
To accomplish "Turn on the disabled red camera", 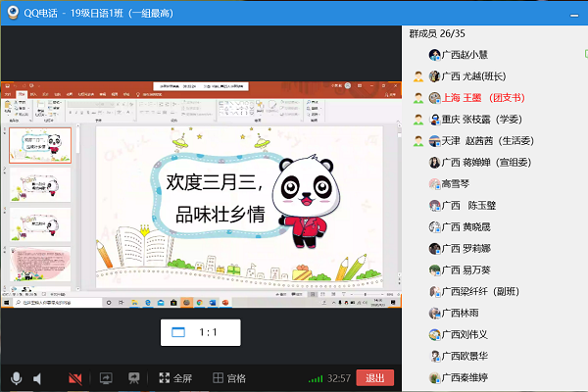I will pyautogui.click(x=75, y=378).
